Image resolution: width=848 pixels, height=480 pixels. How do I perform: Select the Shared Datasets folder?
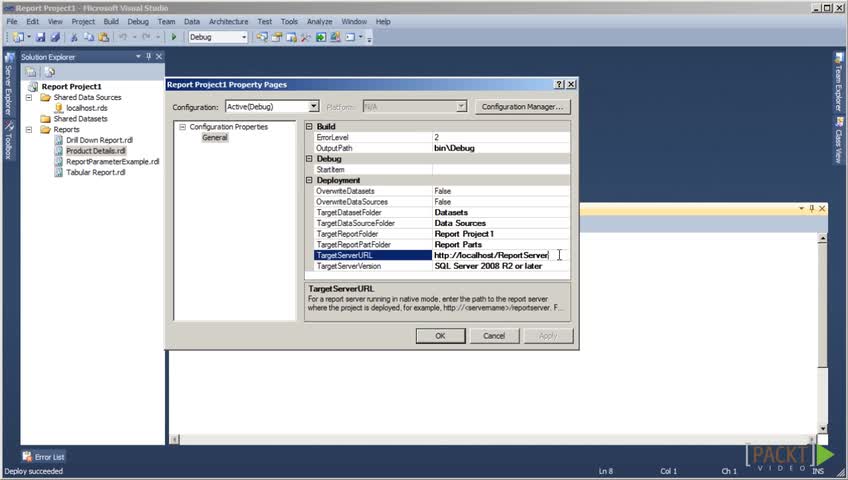pyautogui.click(x=80, y=119)
